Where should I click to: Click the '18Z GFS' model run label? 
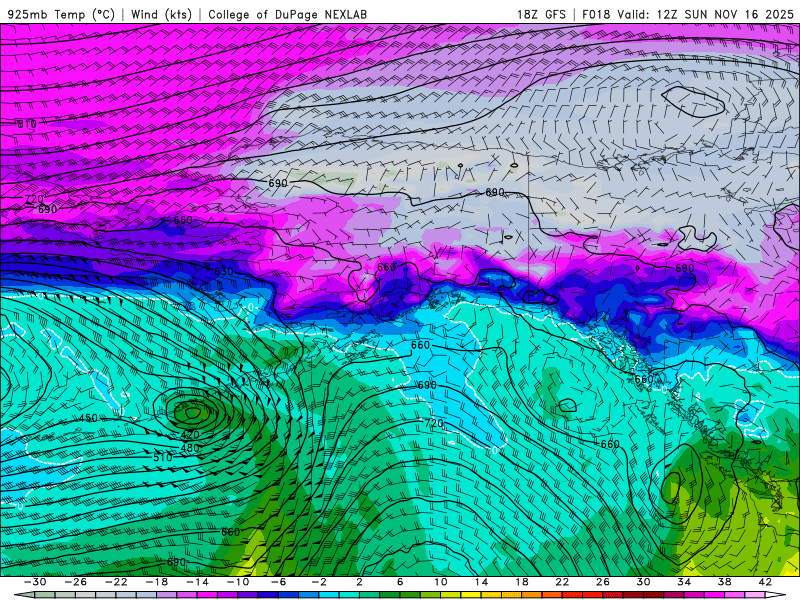(x=541, y=14)
